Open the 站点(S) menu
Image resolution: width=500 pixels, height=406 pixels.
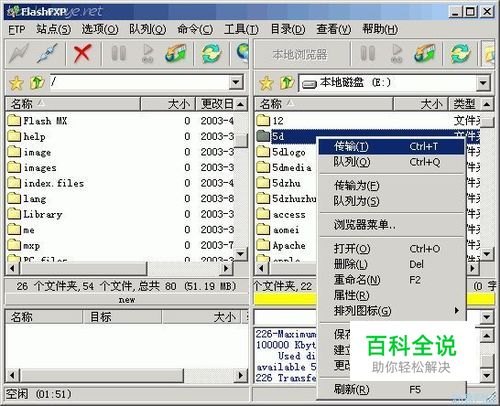tap(53, 29)
